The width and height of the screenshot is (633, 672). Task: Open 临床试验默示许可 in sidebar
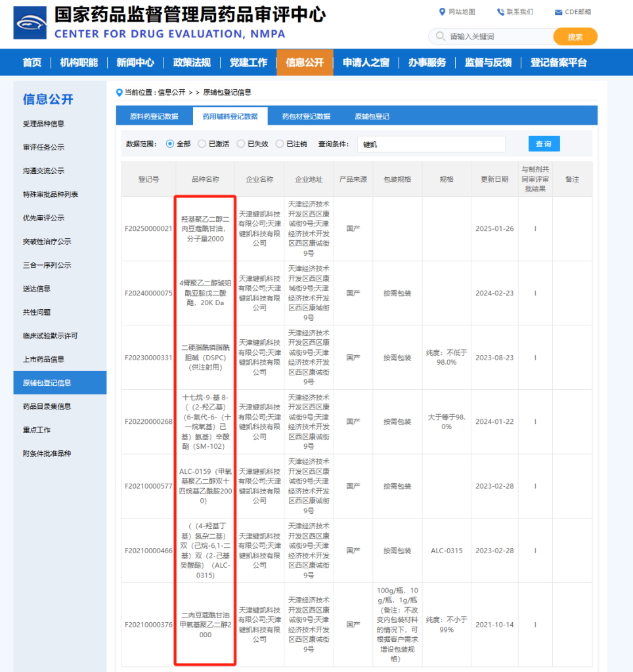point(50,335)
